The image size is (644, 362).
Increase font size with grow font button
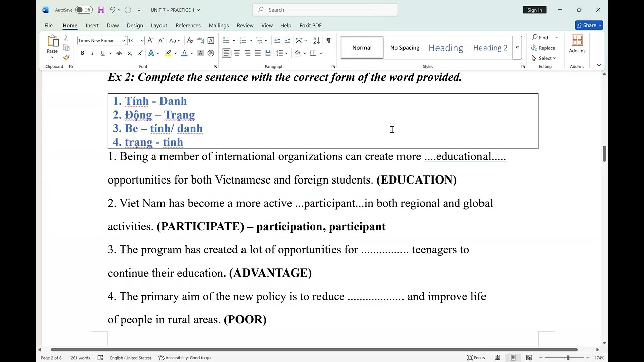[150, 40]
